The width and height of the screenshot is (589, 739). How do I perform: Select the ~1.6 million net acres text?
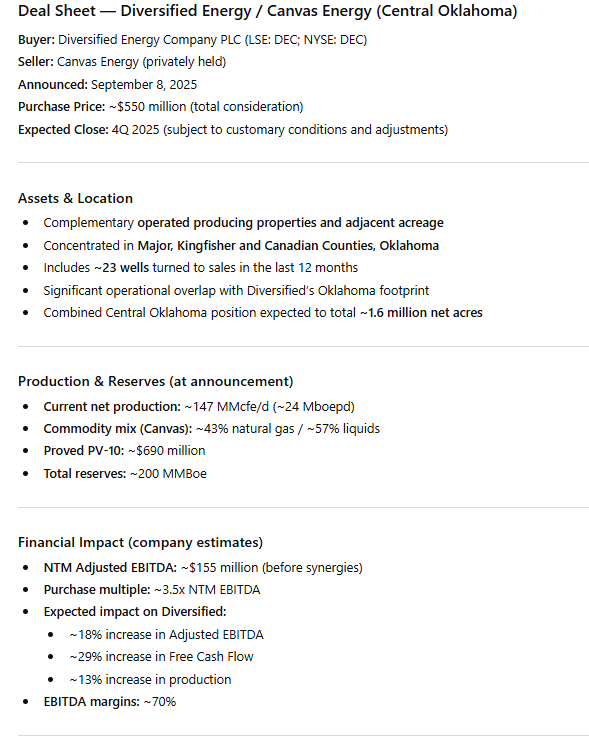pyautogui.click(x=421, y=312)
